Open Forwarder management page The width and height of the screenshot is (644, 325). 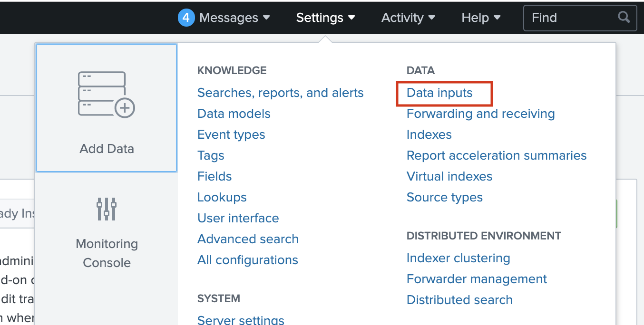point(477,279)
